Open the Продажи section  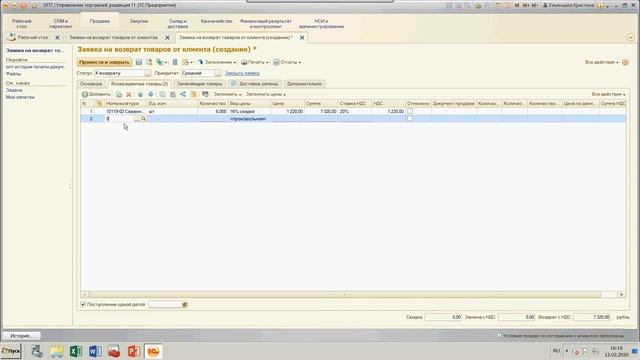100,21
